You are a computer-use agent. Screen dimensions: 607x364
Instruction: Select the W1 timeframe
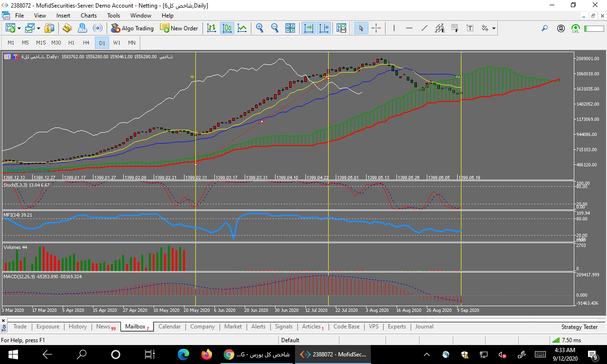tap(117, 43)
